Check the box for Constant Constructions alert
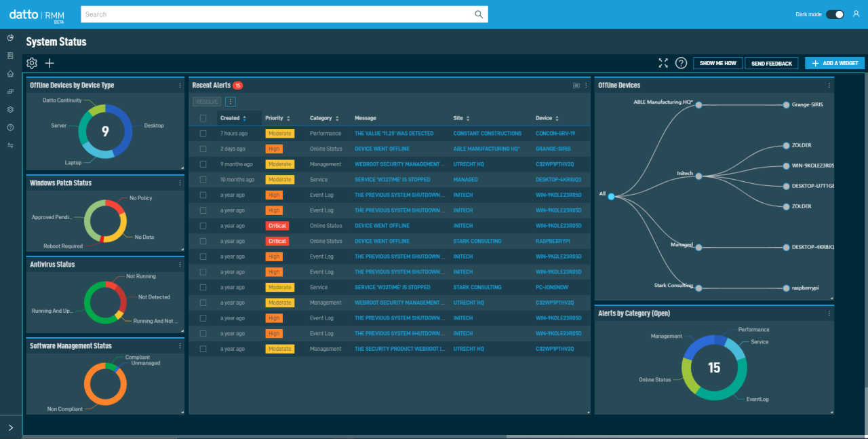 203,134
